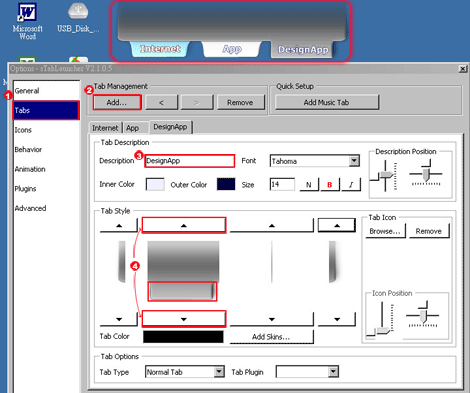Click up arrow above third tab style column
Viewport: 470px width, 393px height.
click(272, 225)
